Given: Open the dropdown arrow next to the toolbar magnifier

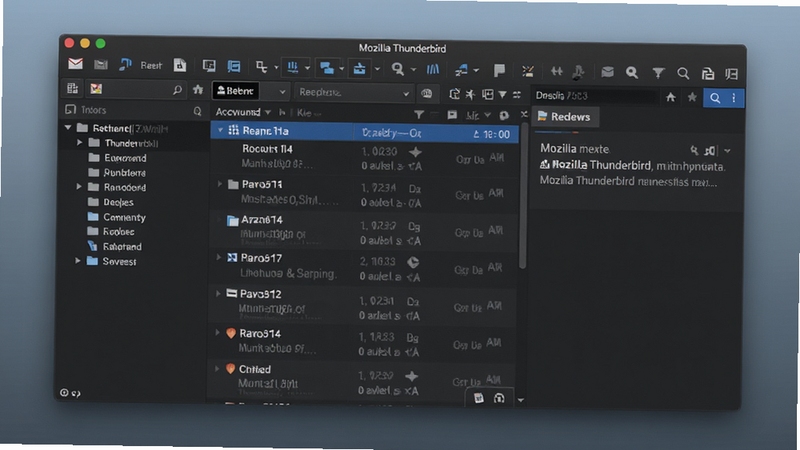Looking at the screenshot, I should (x=413, y=69).
